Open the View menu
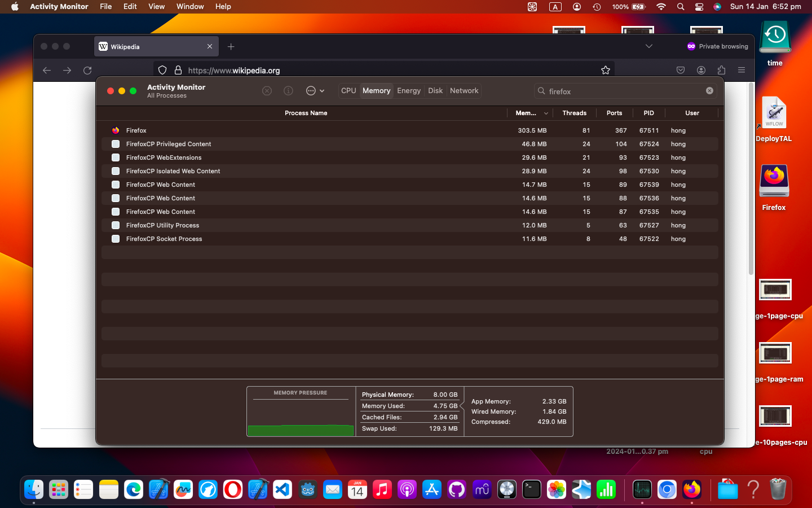Screen dimensions: 812x508 click(x=156, y=7)
